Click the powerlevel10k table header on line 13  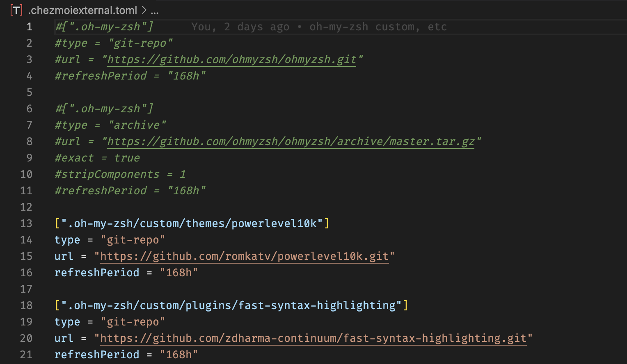[192, 223]
